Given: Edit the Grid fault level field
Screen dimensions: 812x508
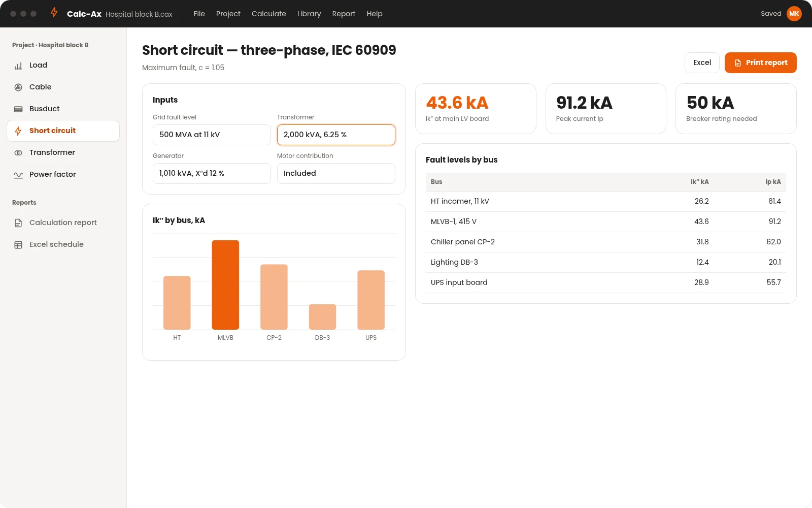Looking at the screenshot, I should click(212, 135).
